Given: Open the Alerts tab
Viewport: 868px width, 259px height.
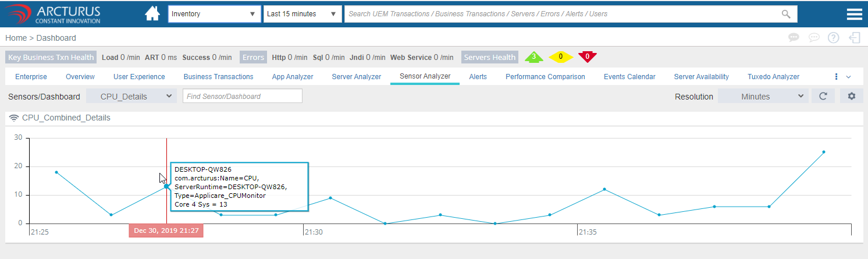Looking at the screenshot, I should [x=478, y=77].
